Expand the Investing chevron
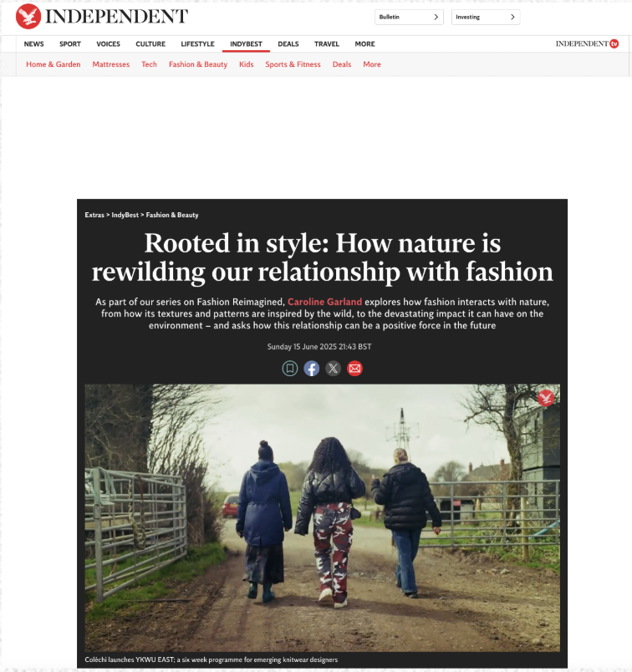This screenshot has width=632, height=672. pos(512,18)
